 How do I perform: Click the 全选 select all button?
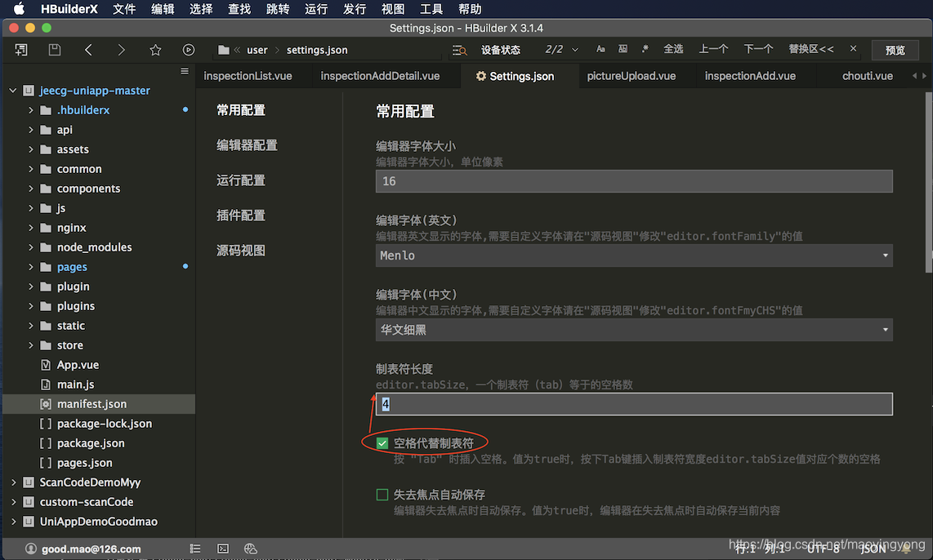(673, 49)
